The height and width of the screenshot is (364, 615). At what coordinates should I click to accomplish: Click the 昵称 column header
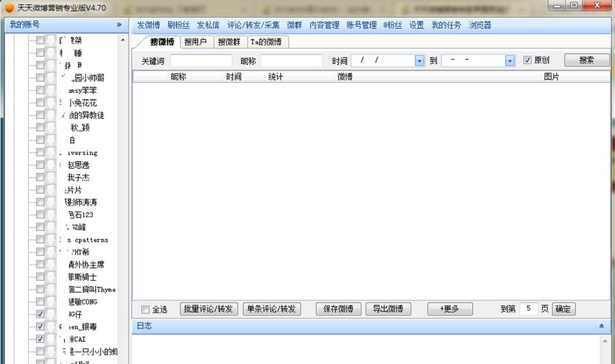click(x=178, y=77)
